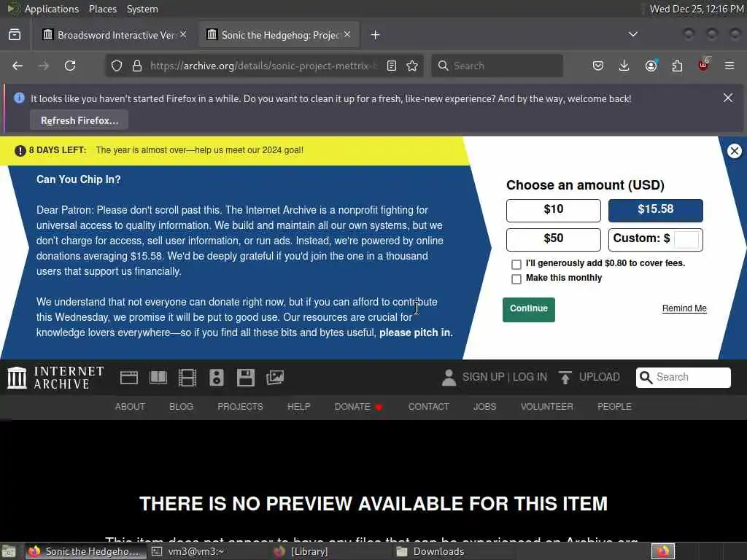Open CONTACT in Archive navigation
Image resolution: width=747 pixels, height=560 pixels.
point(429,407)
